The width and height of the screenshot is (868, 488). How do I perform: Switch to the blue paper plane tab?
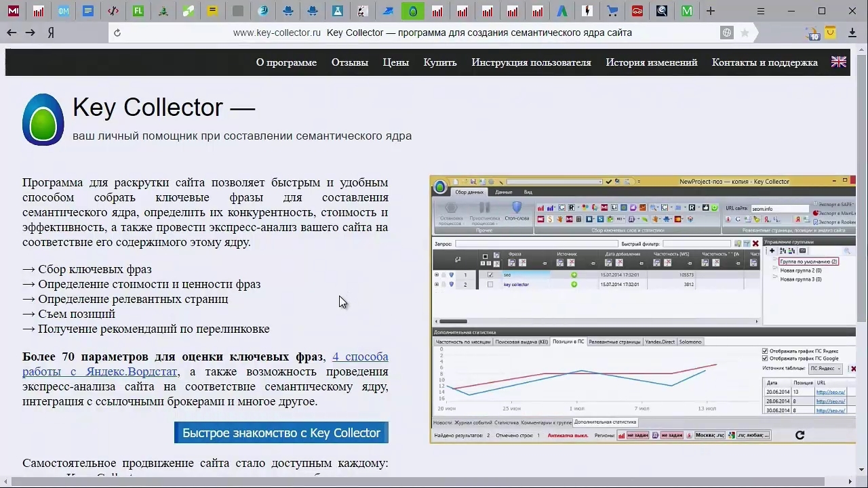pyautogui.click(x=388, y=11)
